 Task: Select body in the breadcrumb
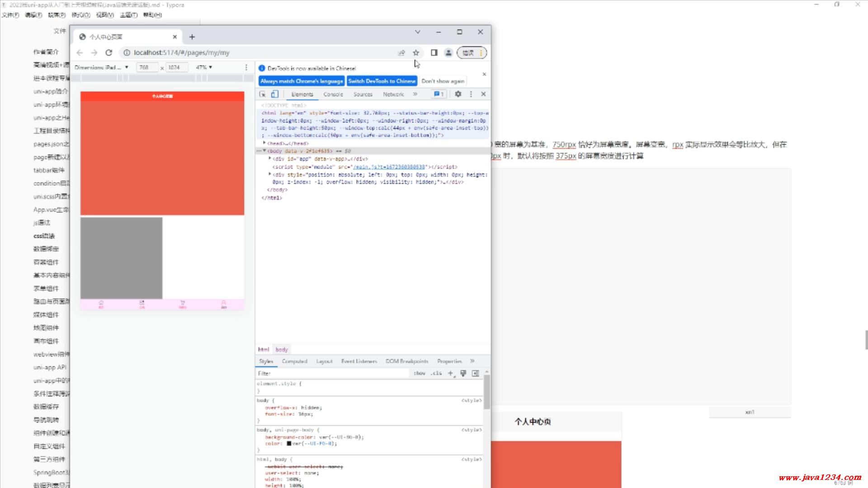coord(282,350)
